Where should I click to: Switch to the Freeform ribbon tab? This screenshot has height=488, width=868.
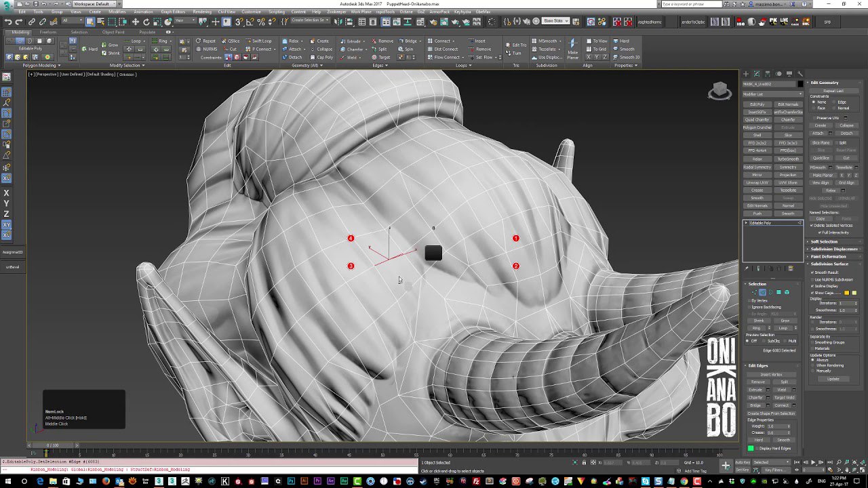48,32
